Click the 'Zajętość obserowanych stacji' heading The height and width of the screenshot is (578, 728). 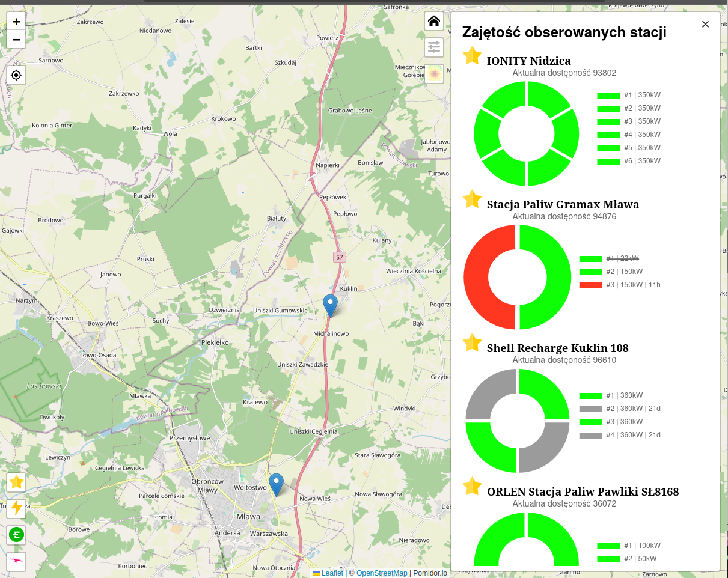coord(564,32)
